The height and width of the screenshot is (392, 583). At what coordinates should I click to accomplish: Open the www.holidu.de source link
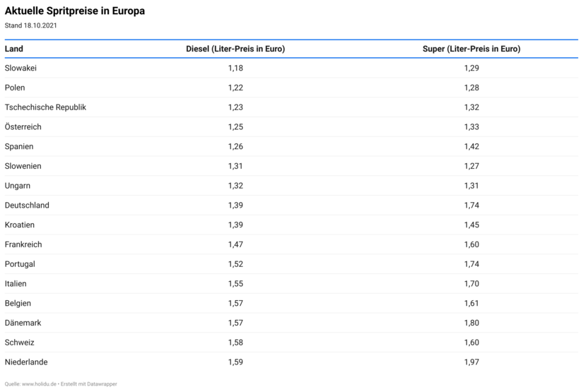click(39, 384)
